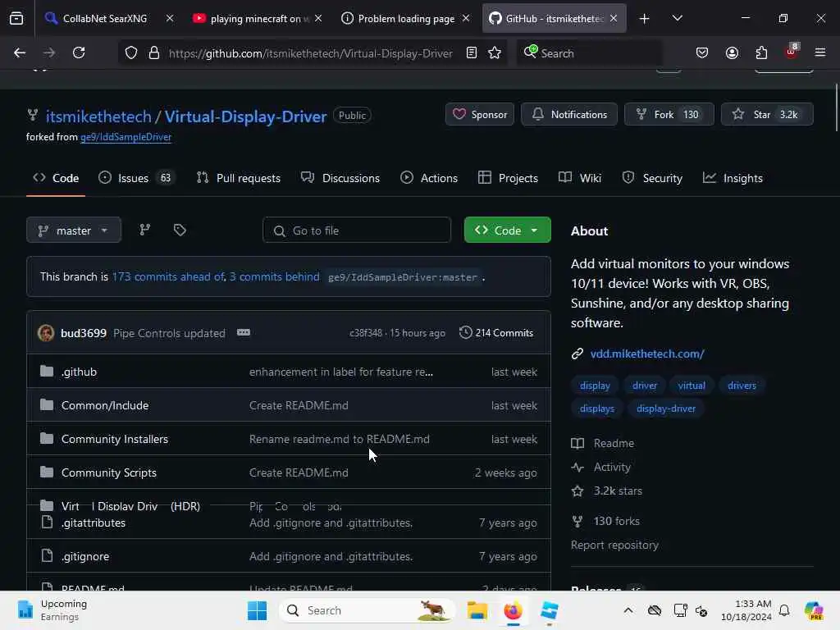
Task: Reload the page with the refresh icon
Action: pos(79,52)
